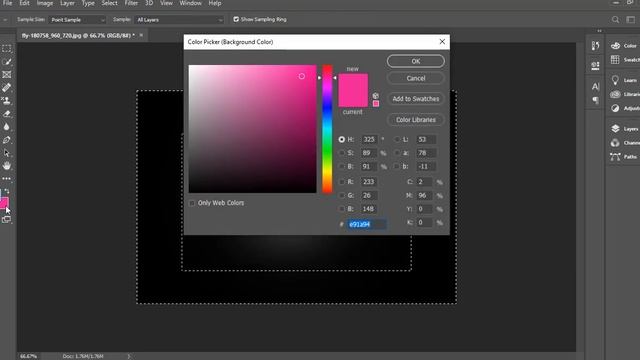
Task: Swap foreground and background colors
Action: (7, 191)
